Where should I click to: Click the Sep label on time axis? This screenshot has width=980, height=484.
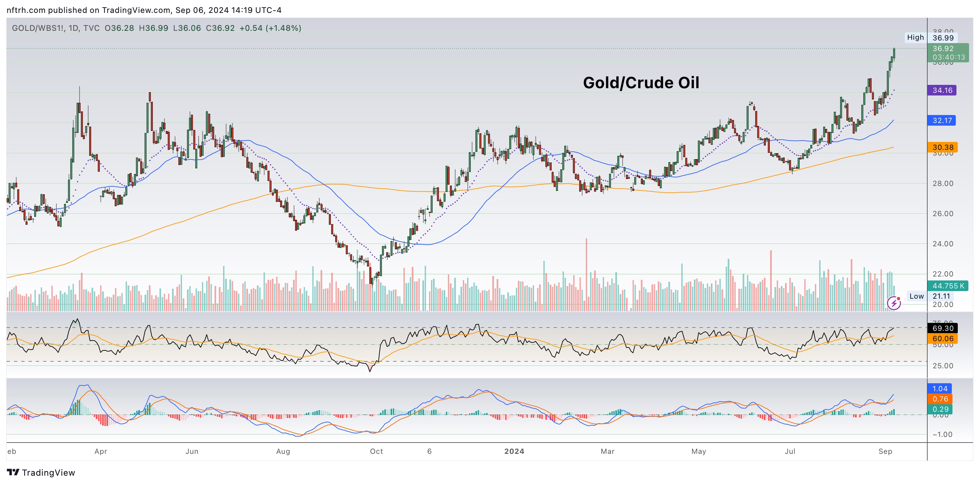click(885, 451)
